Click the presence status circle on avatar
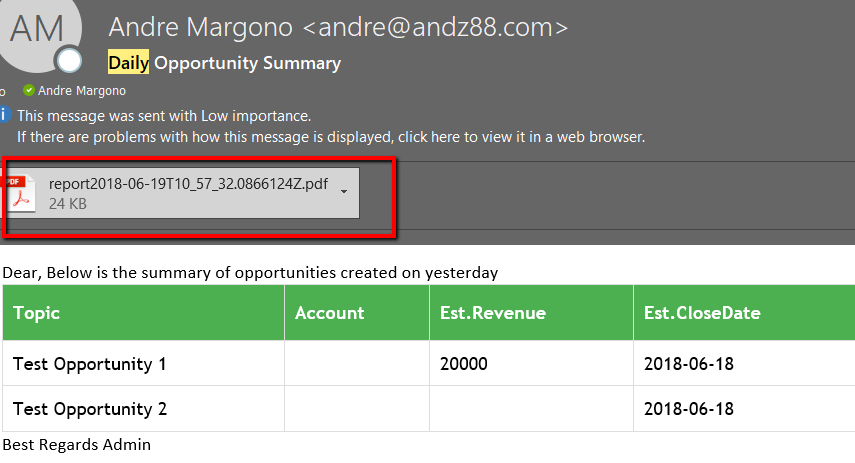Viewport: 855px width, 463px height. [69, 62]
